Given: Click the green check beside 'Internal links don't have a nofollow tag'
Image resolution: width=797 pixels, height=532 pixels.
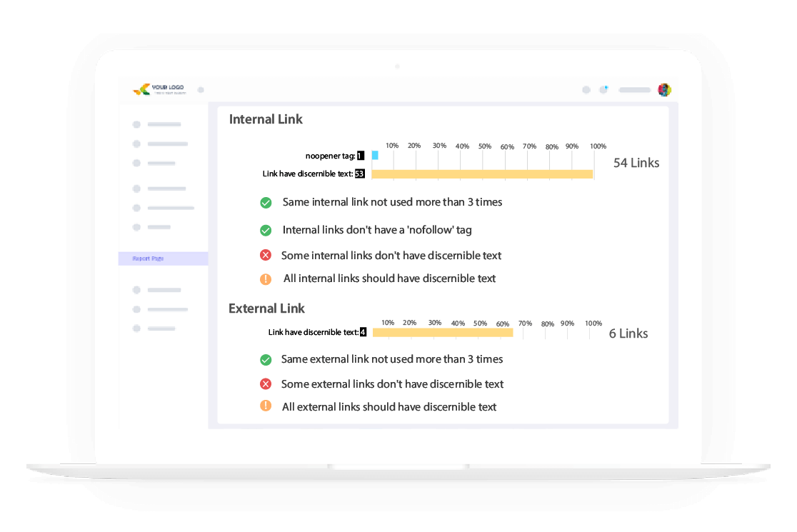Looking at the screenshot, I should point(266,230).
